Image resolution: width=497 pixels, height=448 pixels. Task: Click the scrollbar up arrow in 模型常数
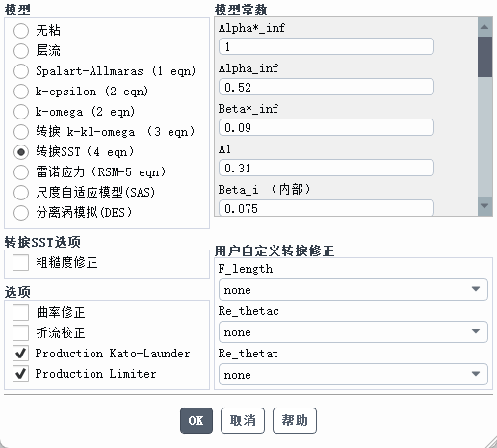pos(484,27)
